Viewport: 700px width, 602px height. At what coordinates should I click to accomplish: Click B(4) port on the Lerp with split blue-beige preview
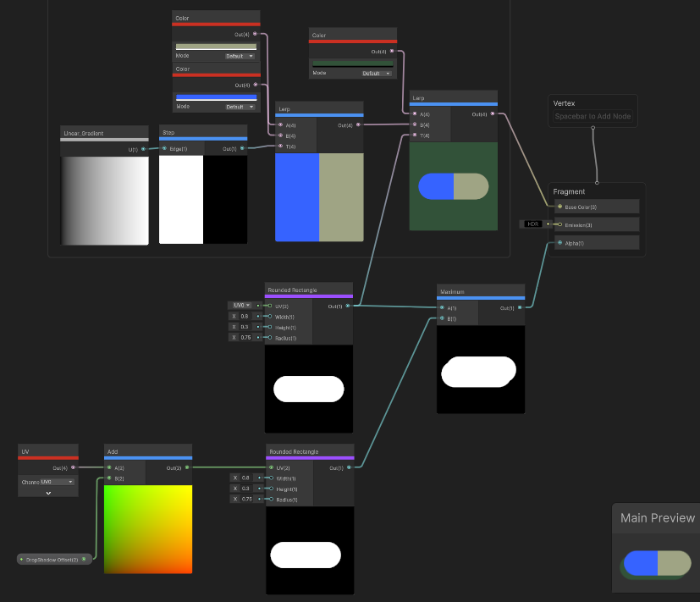(280, 135)
